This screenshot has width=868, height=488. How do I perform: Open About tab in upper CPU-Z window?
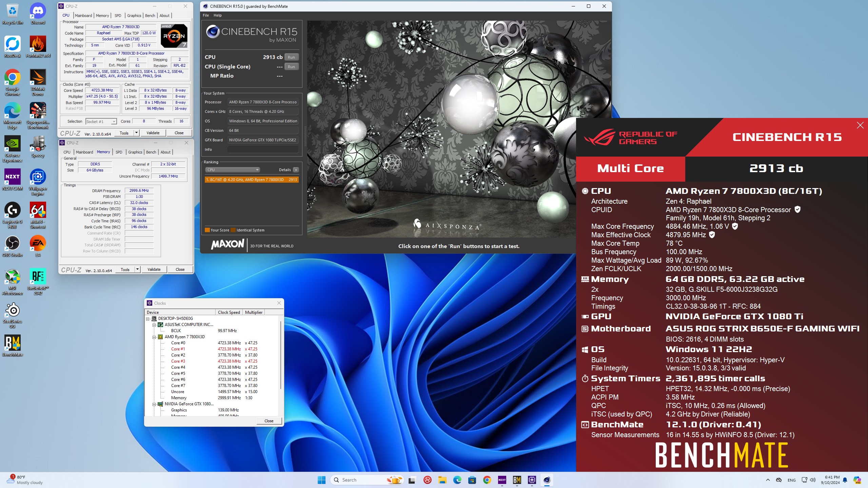(x=164, y=16)
